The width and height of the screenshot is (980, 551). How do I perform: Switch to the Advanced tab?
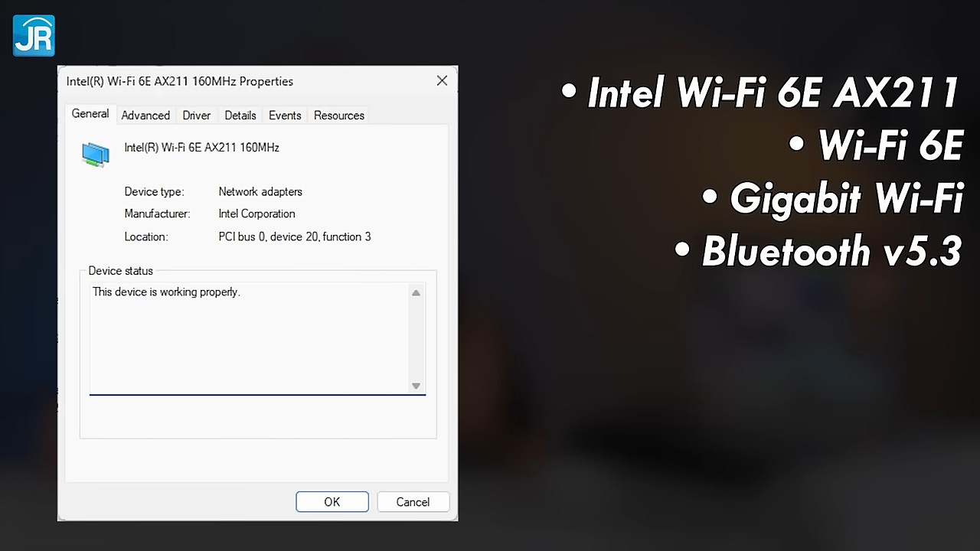(145, 116)
